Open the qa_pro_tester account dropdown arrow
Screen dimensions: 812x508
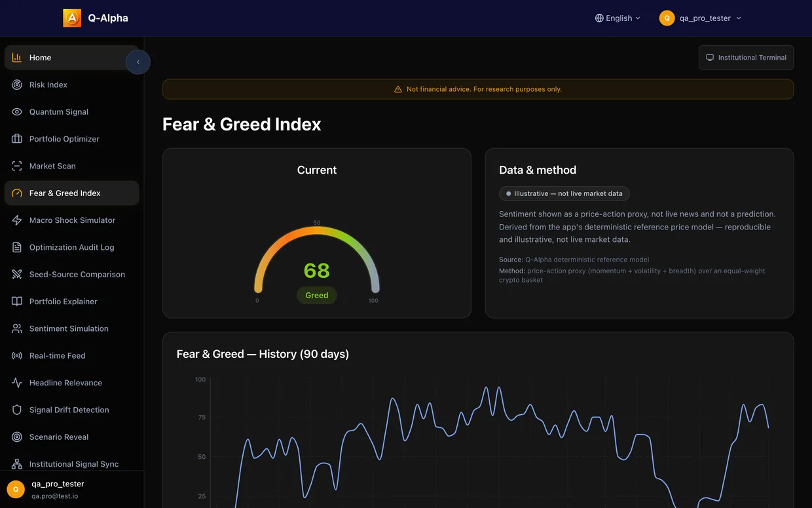point(739,18)
